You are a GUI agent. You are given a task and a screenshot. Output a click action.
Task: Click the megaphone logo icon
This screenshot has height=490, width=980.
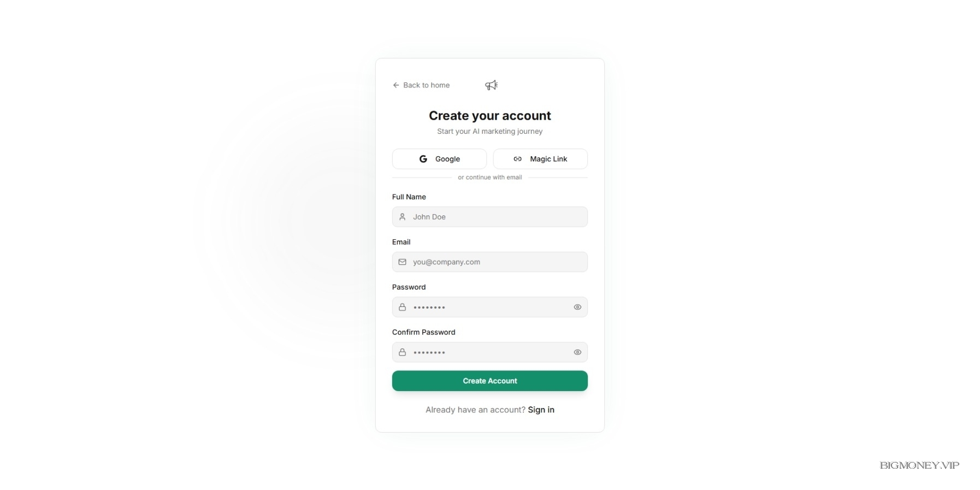[x=491, y=85]
